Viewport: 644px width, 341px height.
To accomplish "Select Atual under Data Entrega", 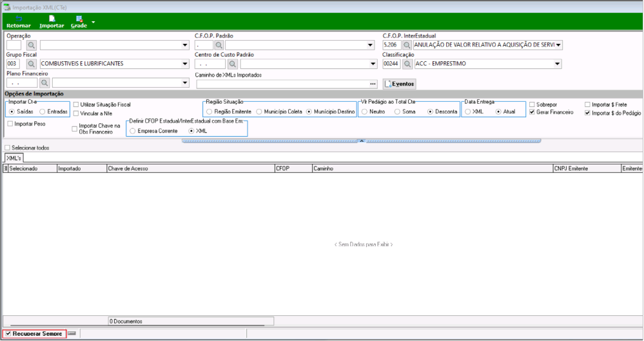I will point(498,112).
